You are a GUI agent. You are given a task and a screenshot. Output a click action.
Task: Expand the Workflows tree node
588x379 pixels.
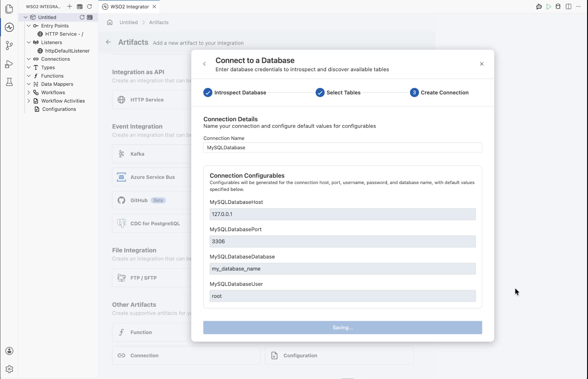click(x=29, y=92)
